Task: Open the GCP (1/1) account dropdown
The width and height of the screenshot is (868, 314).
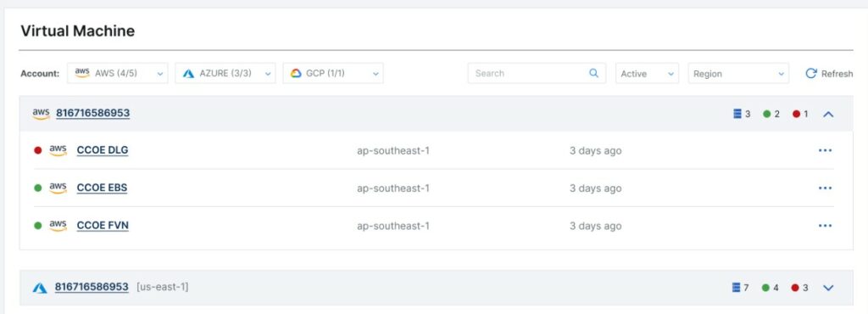Action: point(332,73)
